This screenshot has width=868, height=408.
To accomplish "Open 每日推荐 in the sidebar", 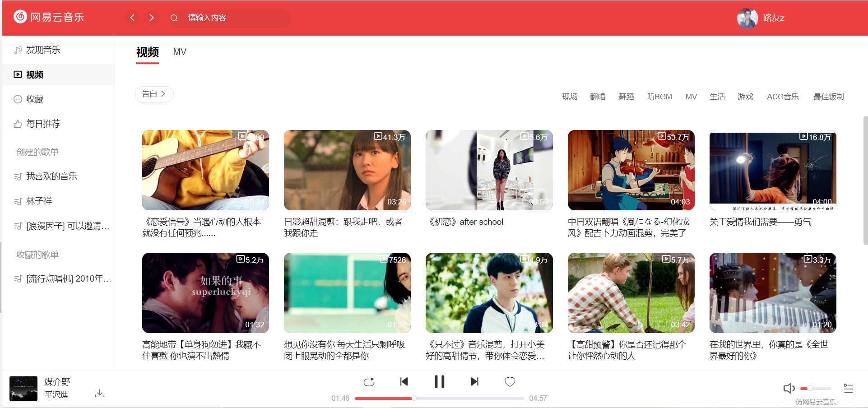I will (43, 124).
